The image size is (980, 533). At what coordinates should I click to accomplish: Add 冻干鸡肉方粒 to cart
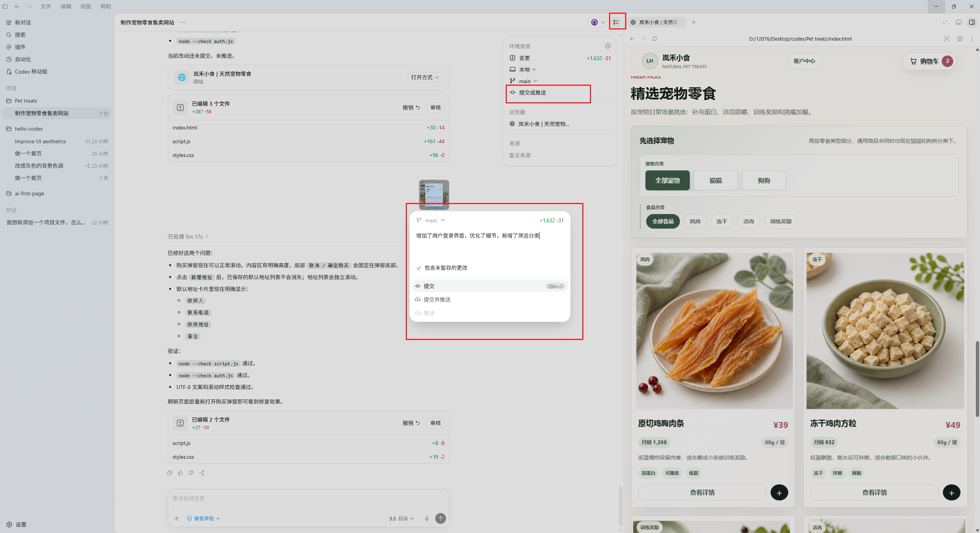click(952, 492)
